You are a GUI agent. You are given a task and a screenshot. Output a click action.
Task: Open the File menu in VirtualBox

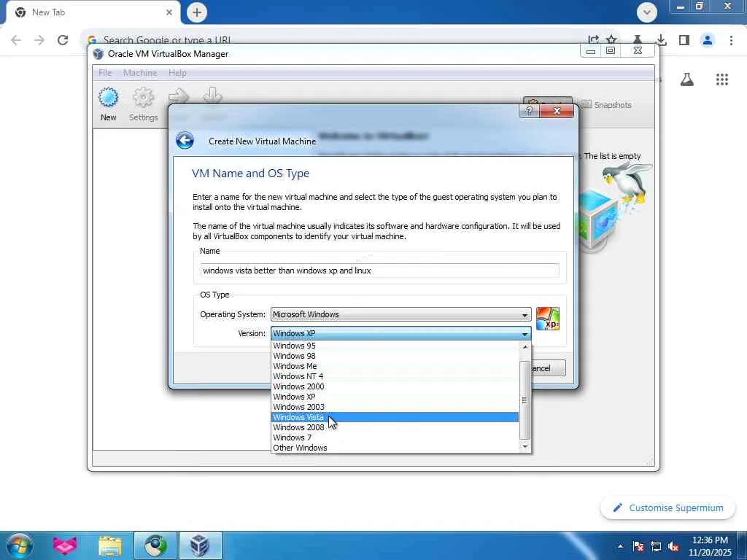click(x=105, y=73)
